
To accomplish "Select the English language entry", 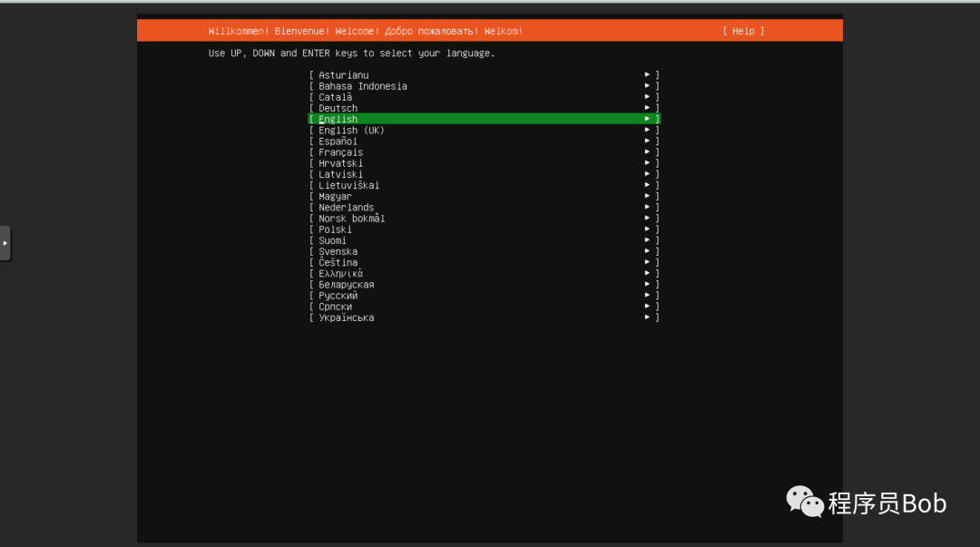I will point(485,119).
